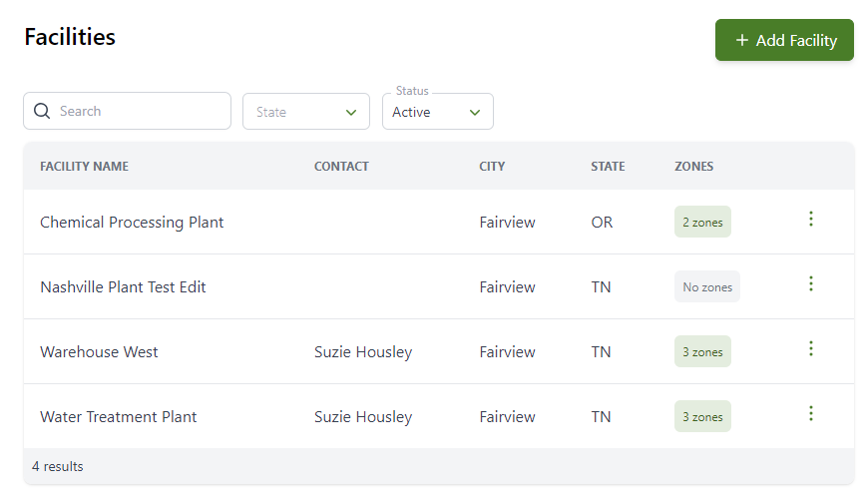Click the plus icon on Add Facility
The width and height of the screenshot is (868, 501).
pos(741,40)
